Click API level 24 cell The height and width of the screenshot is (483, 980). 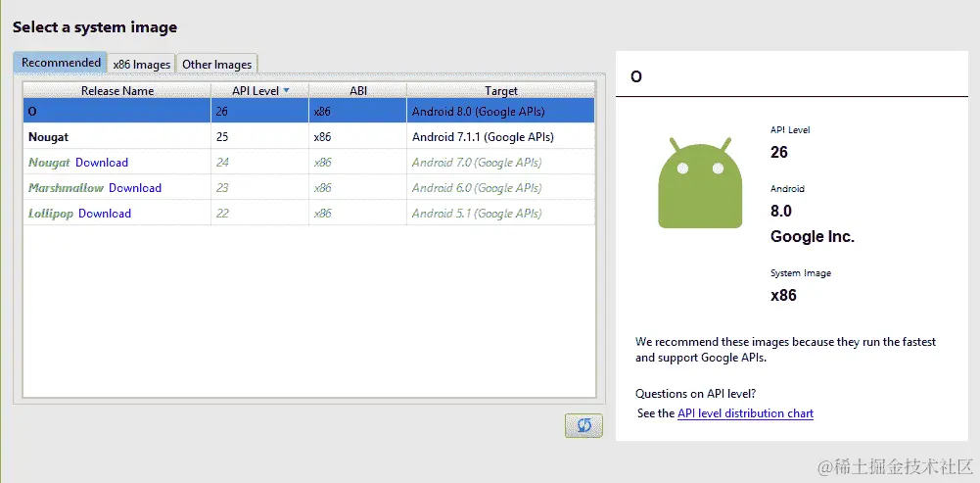pyautogui.click(x=260, y=162)
